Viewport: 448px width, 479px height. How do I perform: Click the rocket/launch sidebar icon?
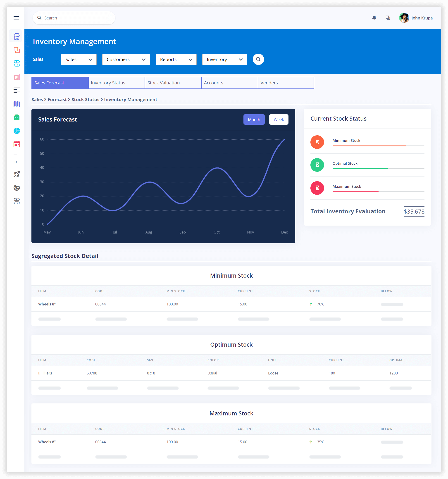tap(16, 174)
